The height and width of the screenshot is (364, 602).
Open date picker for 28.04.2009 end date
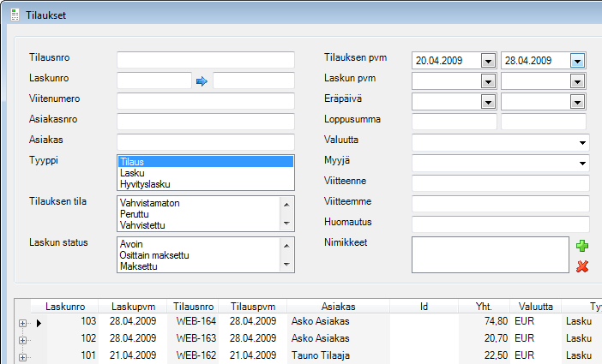pyautogui.click(x=577, y=61)
